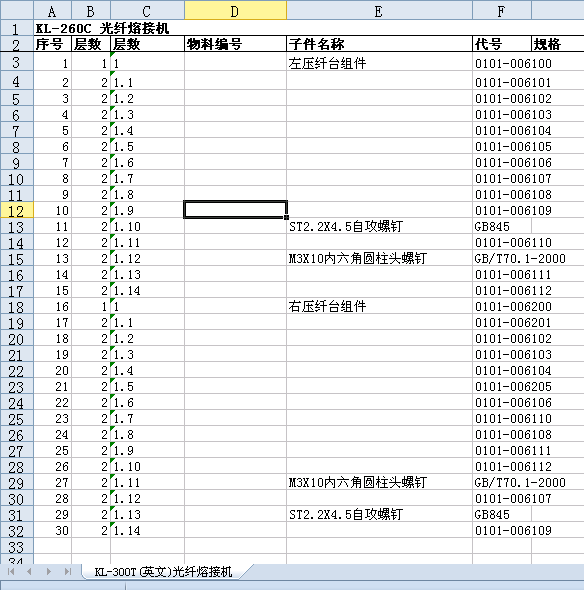
Task: Select GB/T70.1-2000 cell in row 15
Action: tap(520, 258)
